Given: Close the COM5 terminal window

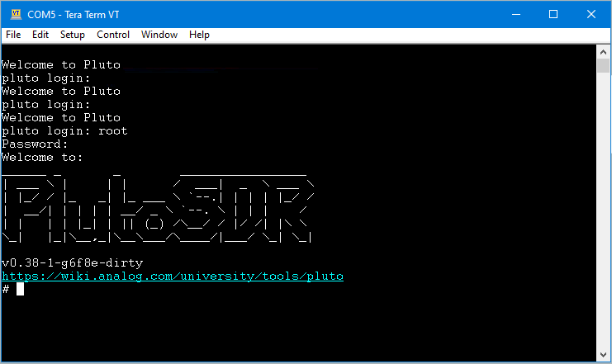Looking at the screenshot, I should (591, 14).
